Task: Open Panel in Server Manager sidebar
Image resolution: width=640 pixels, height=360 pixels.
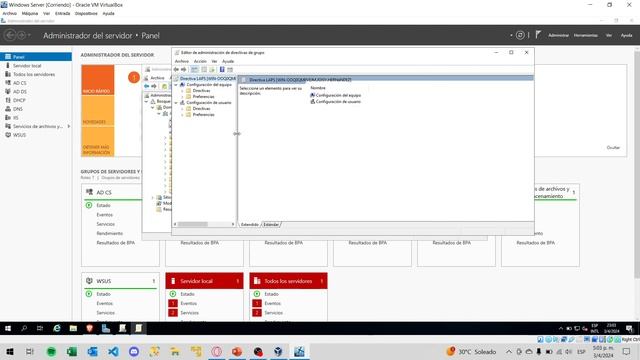Action: 36,57
